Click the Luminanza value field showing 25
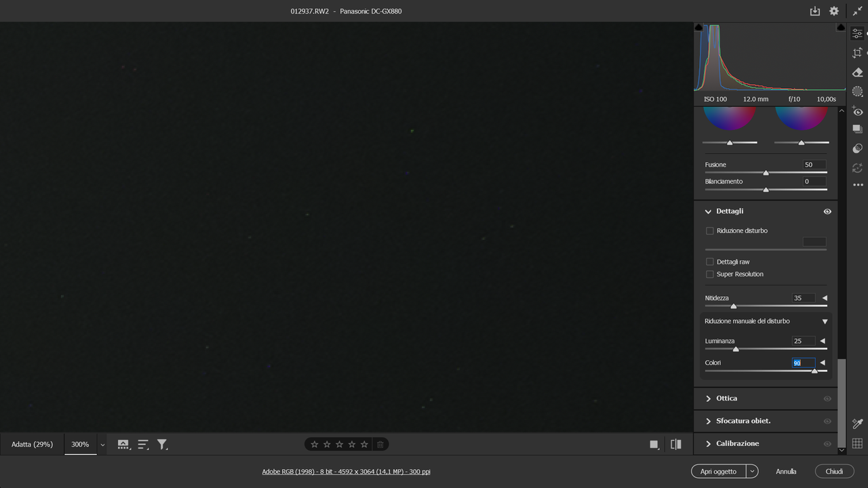 [803, 341]
